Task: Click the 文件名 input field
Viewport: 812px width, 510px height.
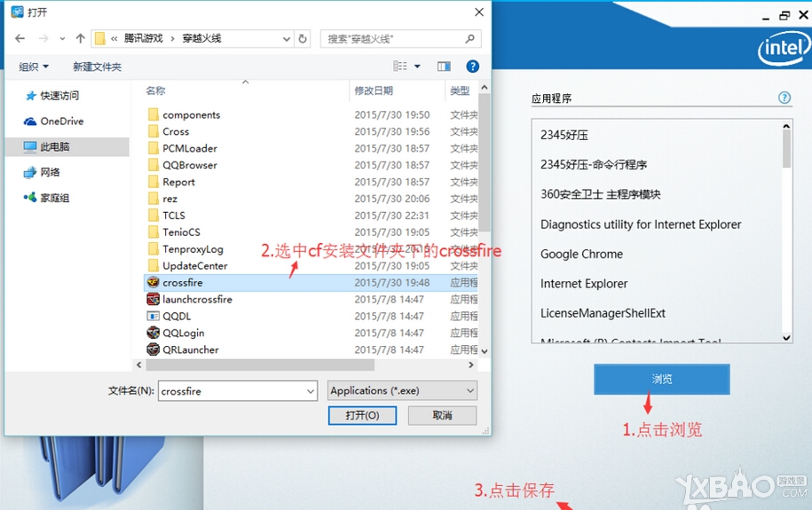Action: [232, 391]
